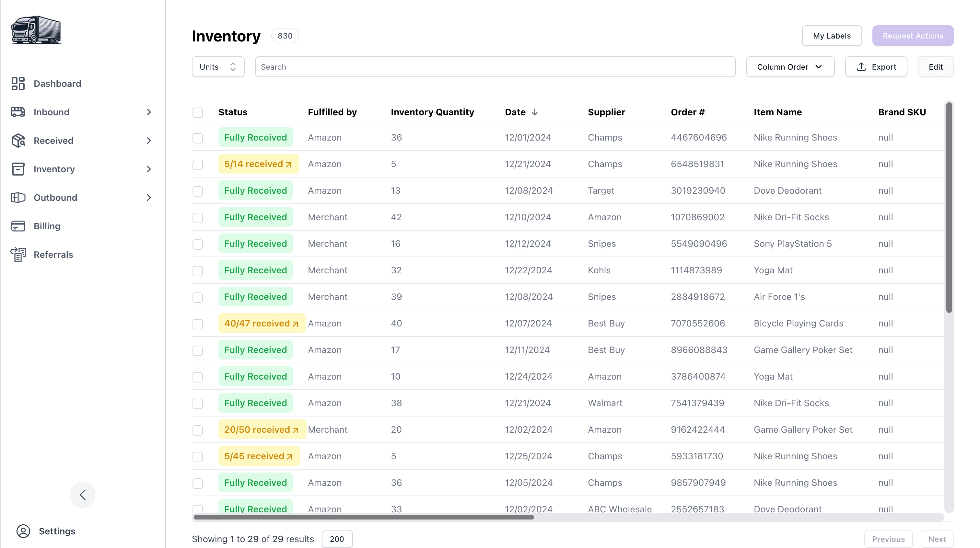
Task: Open the Column Order dropdown
Action: pos(790,67)
